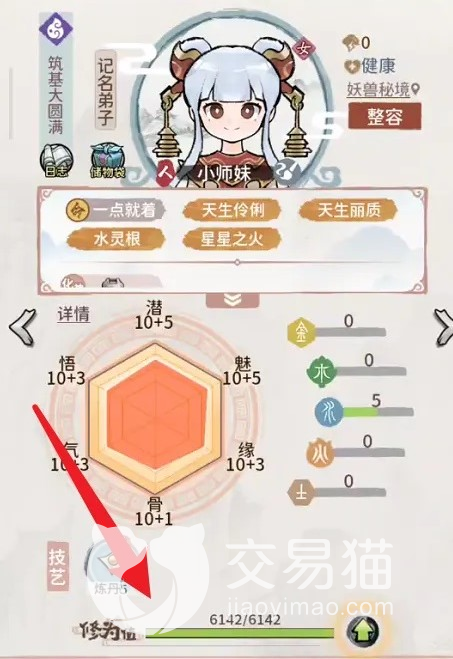The width and height of the screenshot is (453, 659).
Task: Click the 土 element icon
Action: [301, 493]
